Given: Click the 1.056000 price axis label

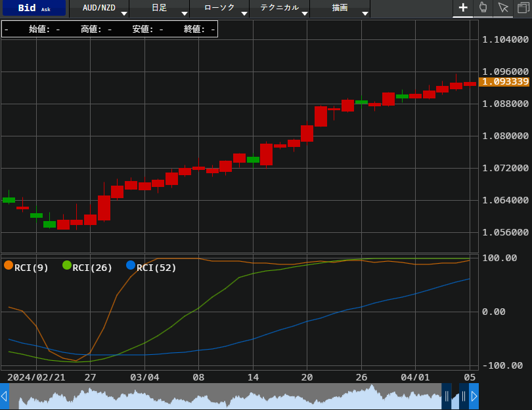Looking at the screenshot, I should (x=505, y=232).
